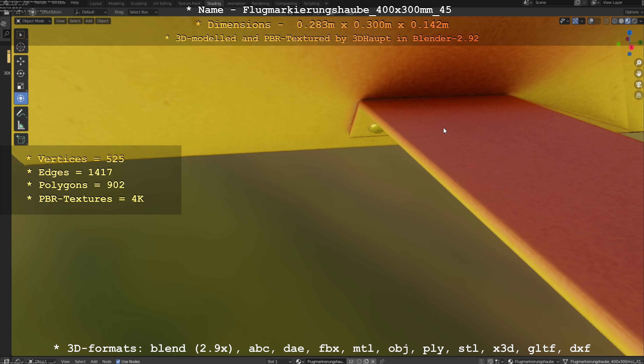Image resolution: width=644 pixels, height=364 pixels.
Task: Toggle the Use Nodes checkbox
Action: click(118, 362)
